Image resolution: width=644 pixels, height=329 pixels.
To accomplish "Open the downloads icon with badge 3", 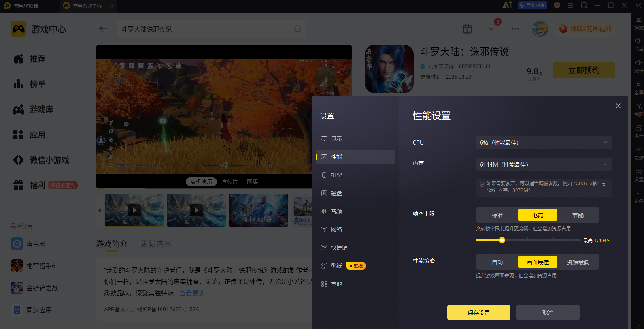I will [491, 29].
